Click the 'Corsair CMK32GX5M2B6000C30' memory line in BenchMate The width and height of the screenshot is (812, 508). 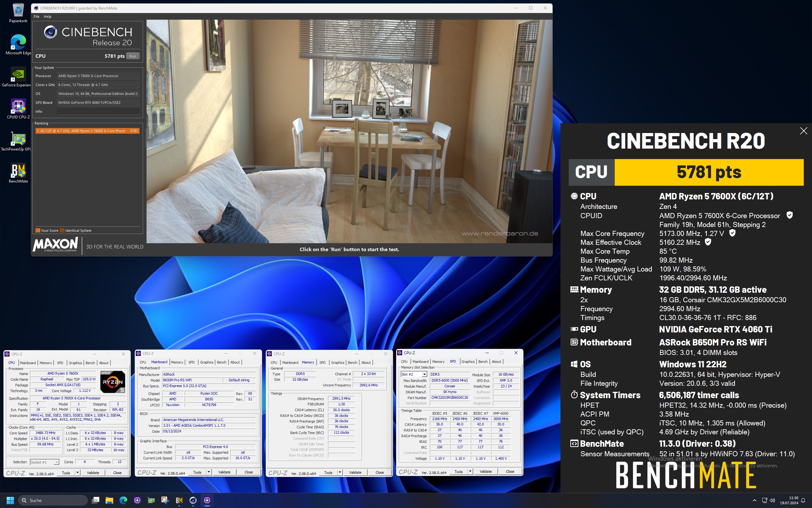pos(723,299)
